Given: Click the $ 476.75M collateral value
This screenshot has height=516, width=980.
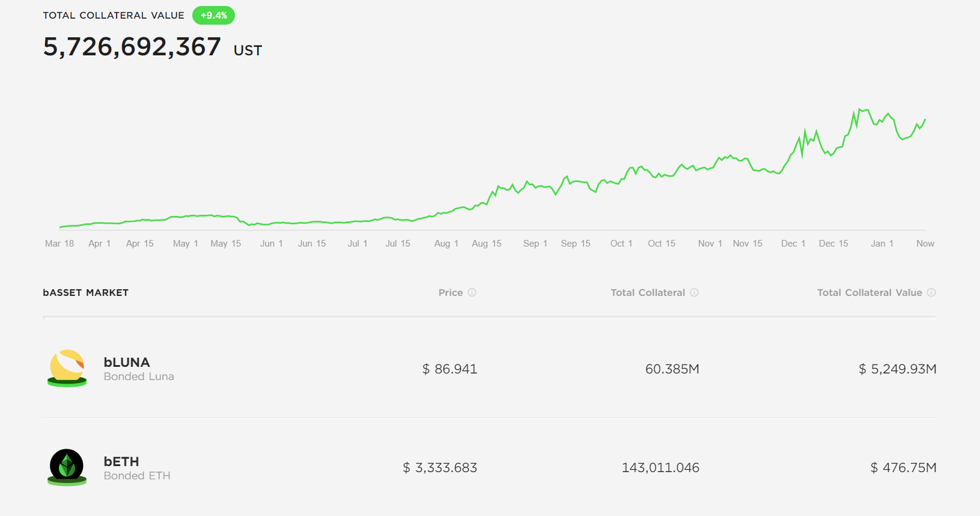Looking at the screenshot, I should point(904,467).
